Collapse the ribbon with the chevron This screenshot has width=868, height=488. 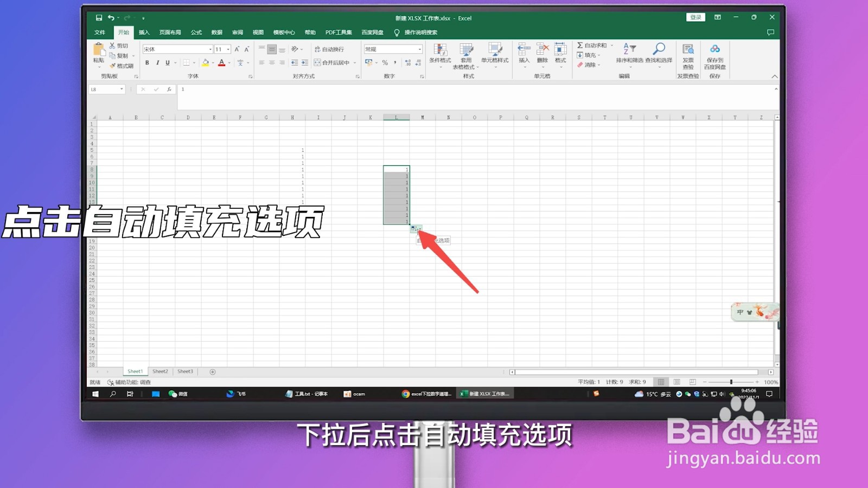click(x=775, y=76)
